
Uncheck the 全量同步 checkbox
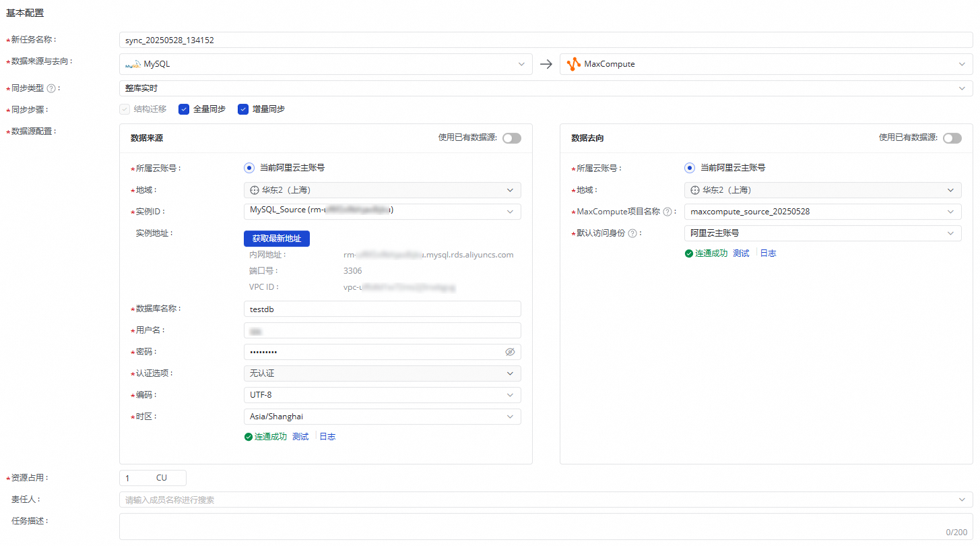pyautogui.click(x=184, y=109)
